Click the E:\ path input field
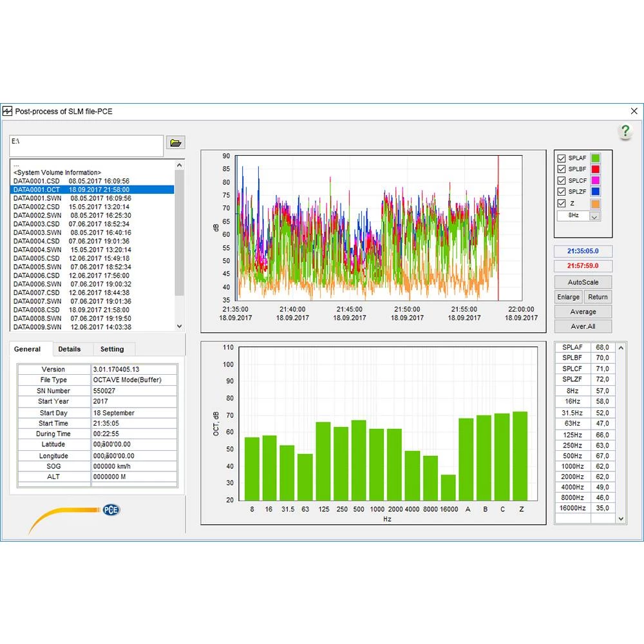This screenshot has width=644, height=644. click(x=86, y=146)
